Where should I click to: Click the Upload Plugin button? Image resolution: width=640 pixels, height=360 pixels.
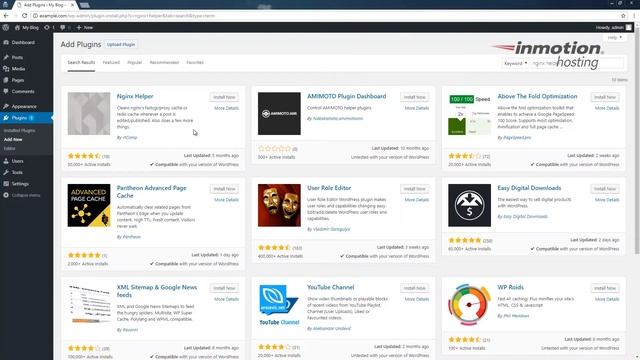(121, 44)
